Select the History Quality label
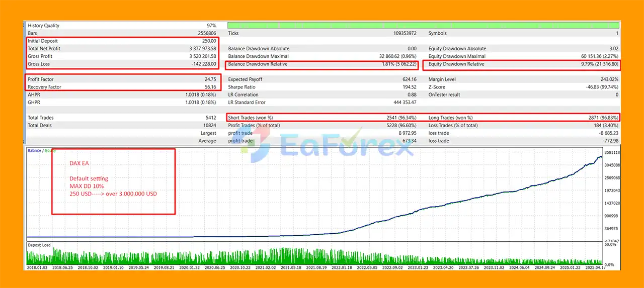The width and height of the screenshot is (644, 288). 43,26
